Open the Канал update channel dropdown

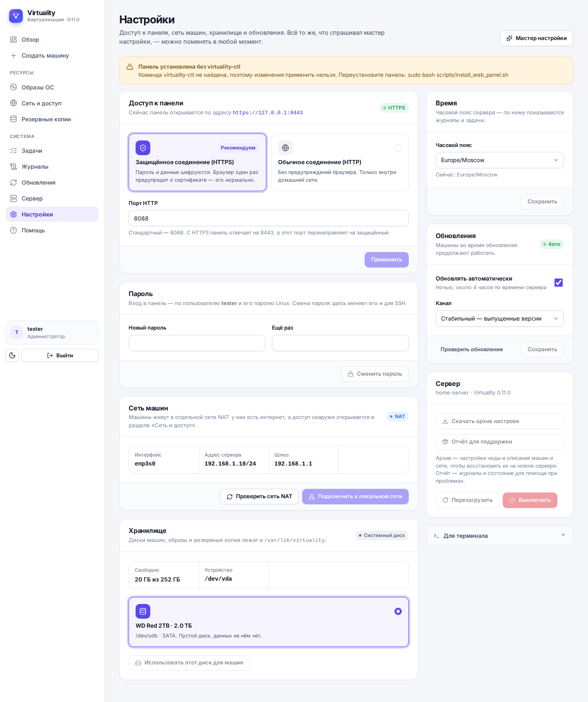500,319
